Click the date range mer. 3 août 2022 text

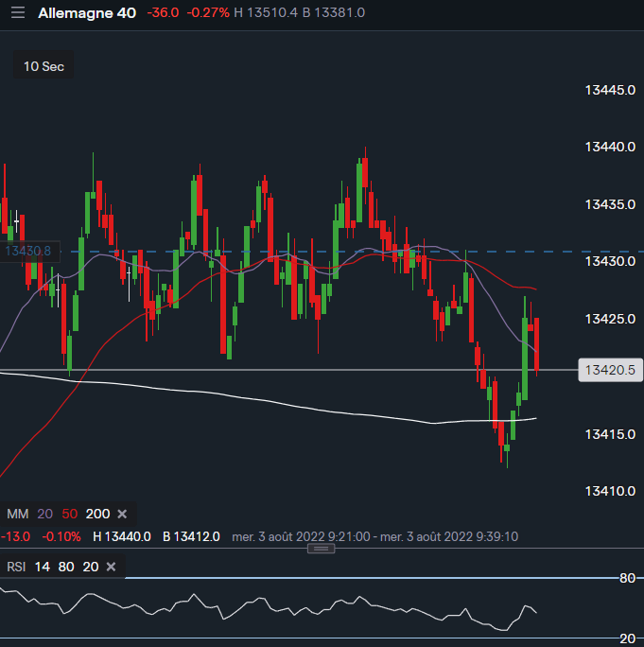[x=375, y=536]
